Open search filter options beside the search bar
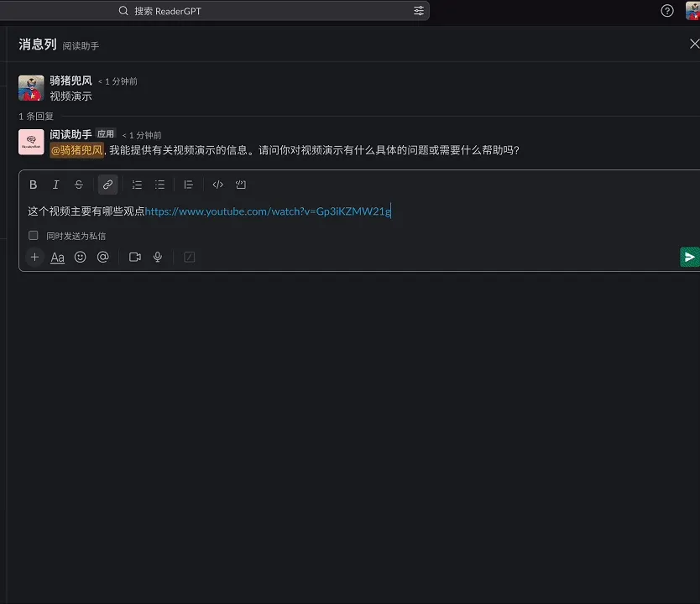 tap(419, 11)
